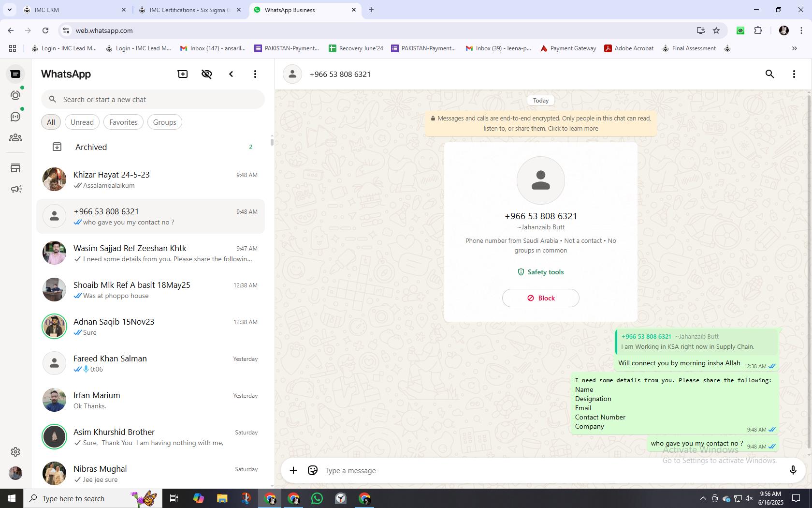Open bookmarks apps grid icon
The width and height of the screenshot is (812, 508).
click(13, 48)
